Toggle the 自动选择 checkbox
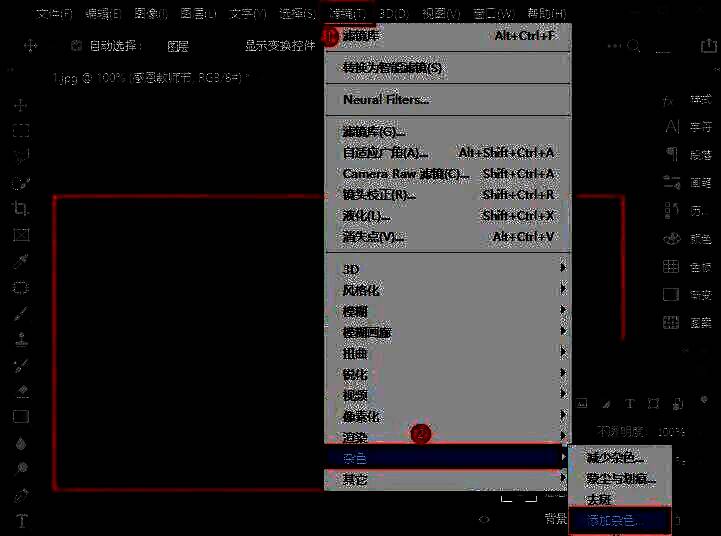Screen dimensions: 721x536 click(x=76, y=46)
